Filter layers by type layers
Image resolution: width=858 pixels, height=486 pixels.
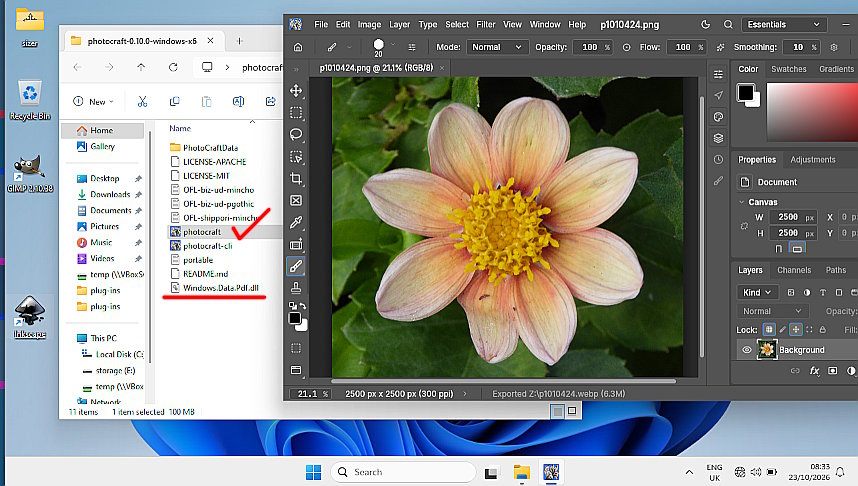click(x=822, y=292)
